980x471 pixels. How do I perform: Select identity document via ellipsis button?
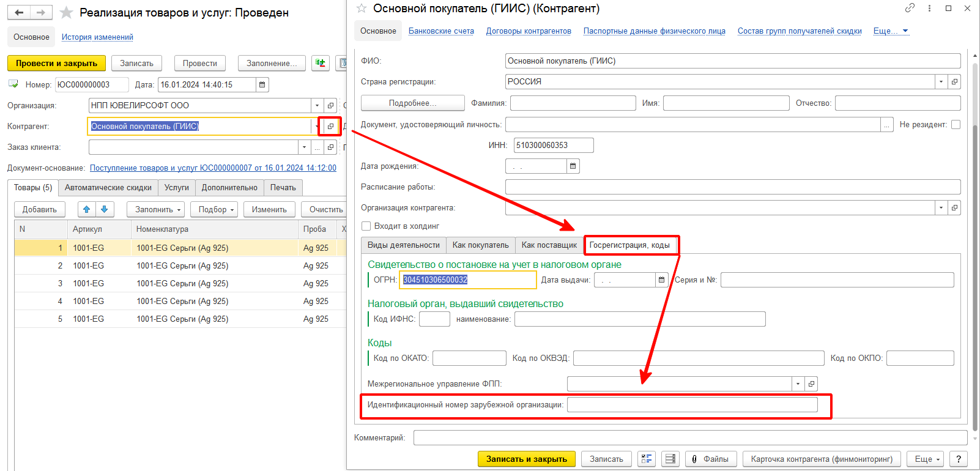[x=887, y=124]
